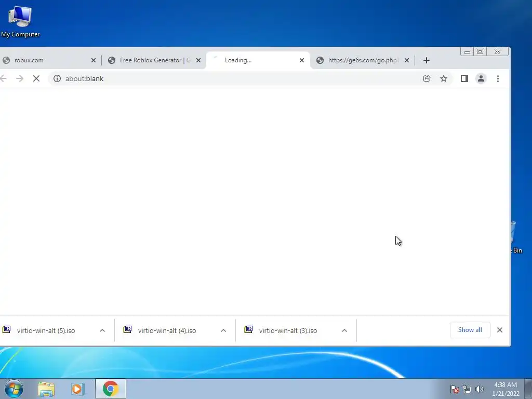Close the Free Roblox Generator tab
This screenshot has width=532, height=399.
(x=198, y=60)
